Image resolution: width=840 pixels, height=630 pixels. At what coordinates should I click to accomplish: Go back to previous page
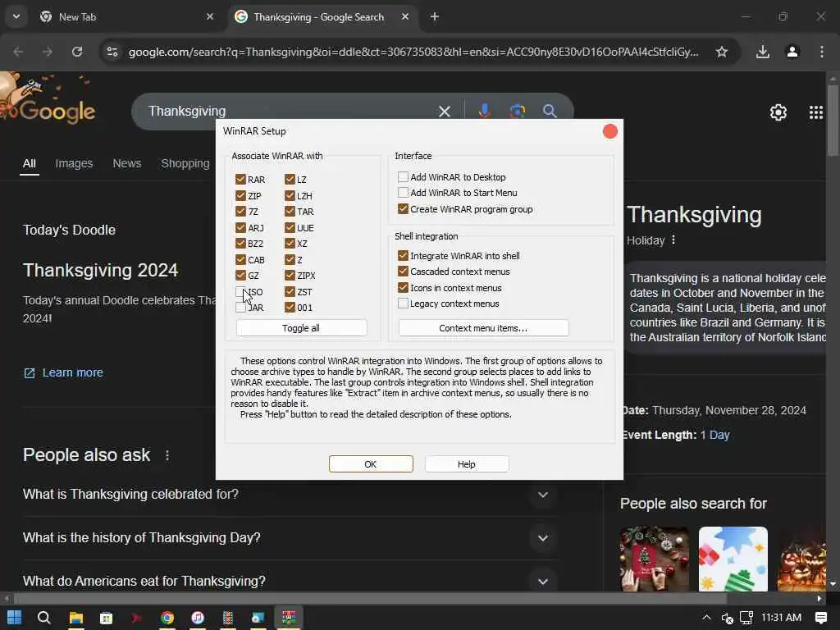[18, 52]
